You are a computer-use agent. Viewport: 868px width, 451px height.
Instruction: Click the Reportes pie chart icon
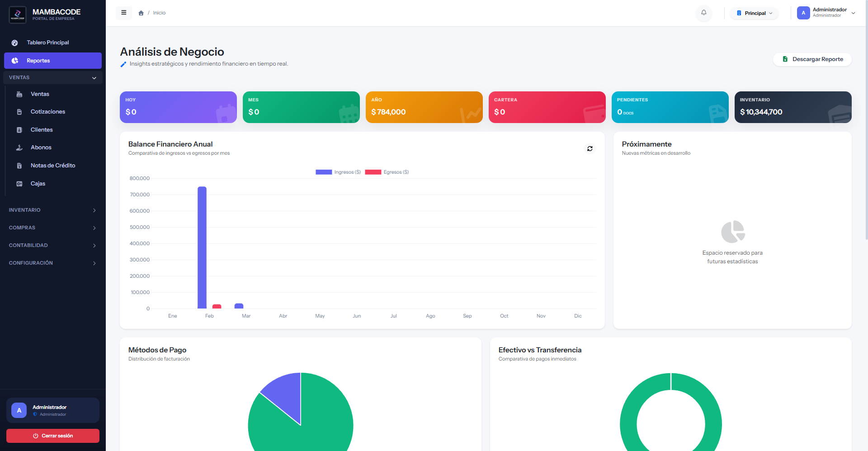15,61
